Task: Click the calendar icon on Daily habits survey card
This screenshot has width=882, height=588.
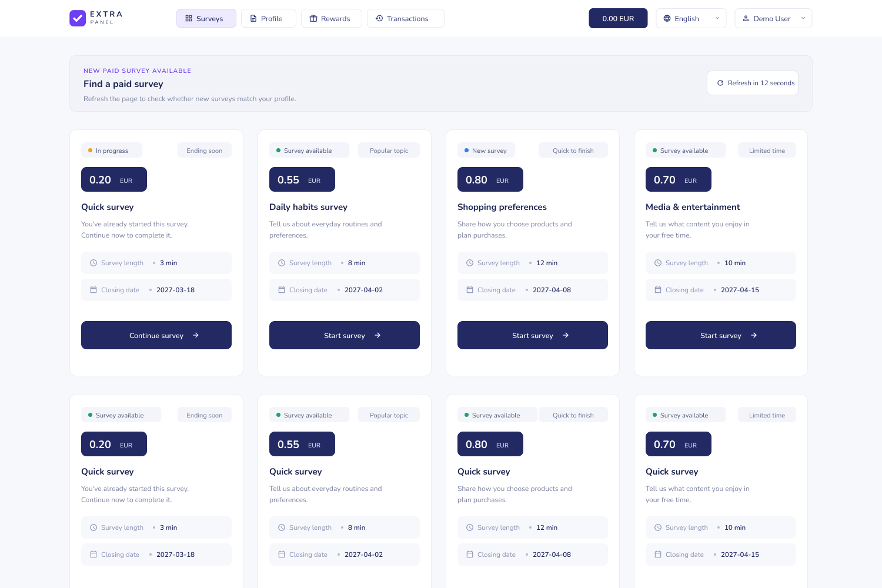Action: pyautogui.click(x=282, y=290)
